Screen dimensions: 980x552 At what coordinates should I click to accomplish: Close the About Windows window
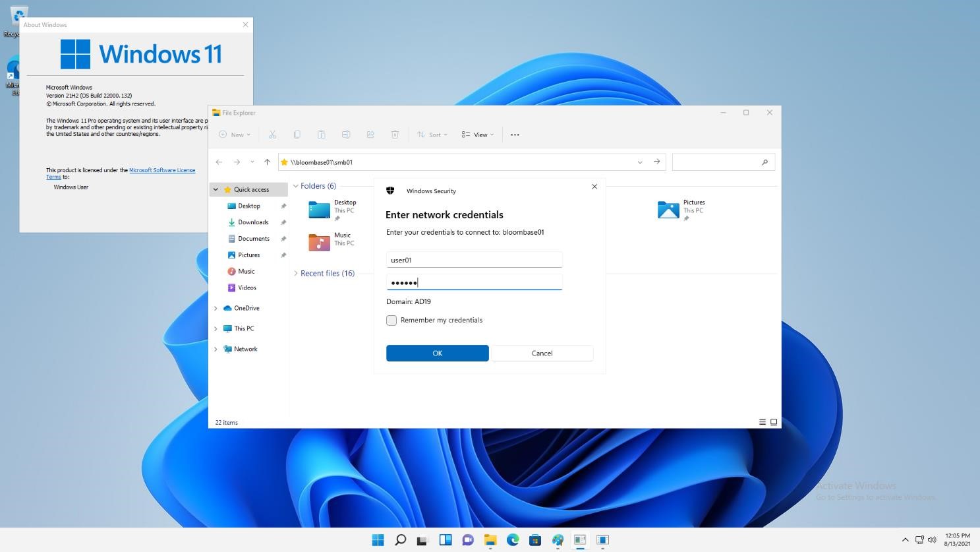click(x=245, y=25)
